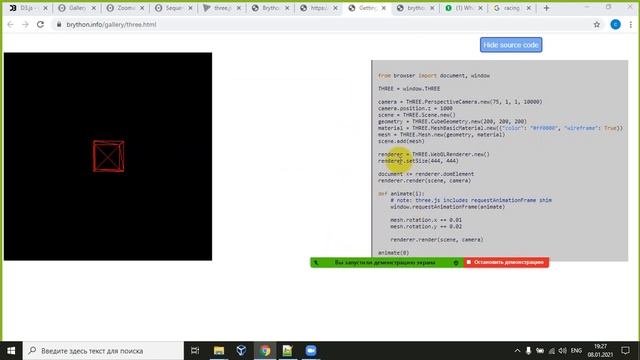Go forward to the next page
Image resolution: width=640 pixels, height=360 pixels.
tap(25, 24)
